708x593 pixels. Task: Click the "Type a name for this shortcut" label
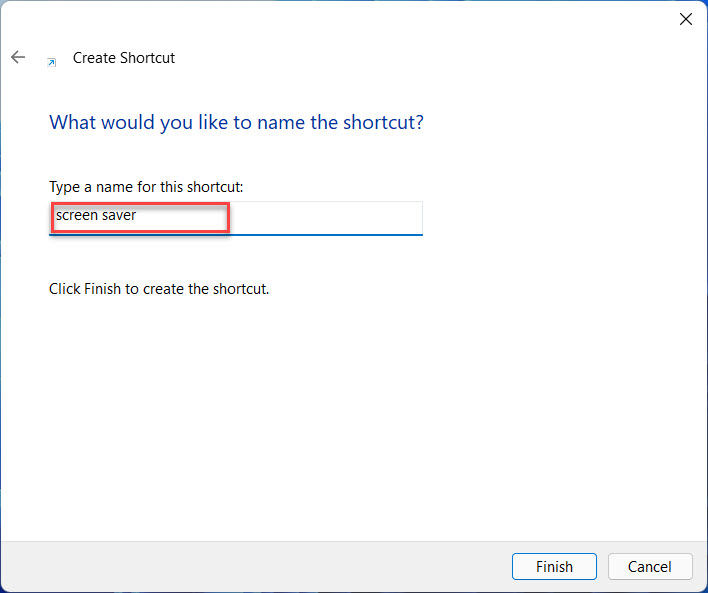[146, 187]
